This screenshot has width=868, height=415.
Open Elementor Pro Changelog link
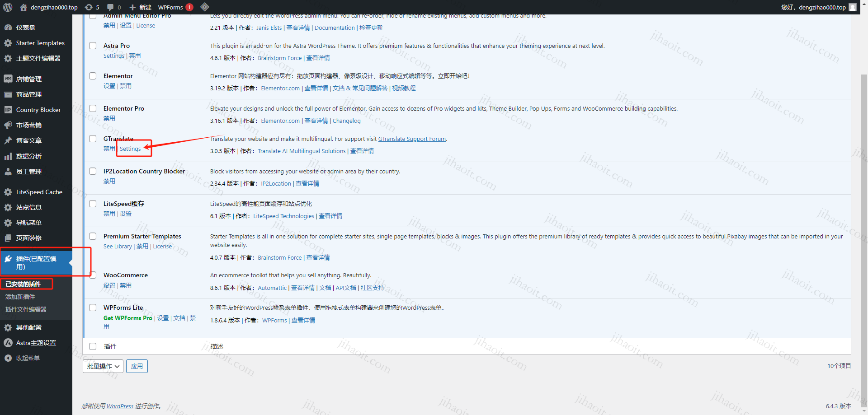pyautogui.click(x=346, y=121)
